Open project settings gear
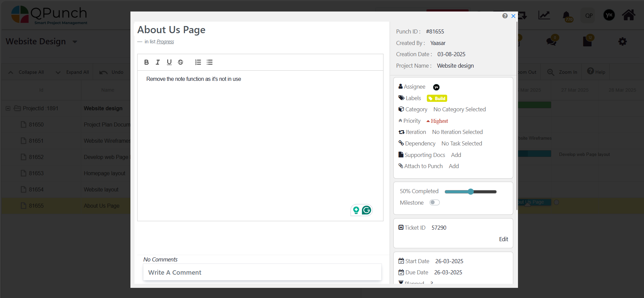The image size is (644, 298). (x=622, y=42)
